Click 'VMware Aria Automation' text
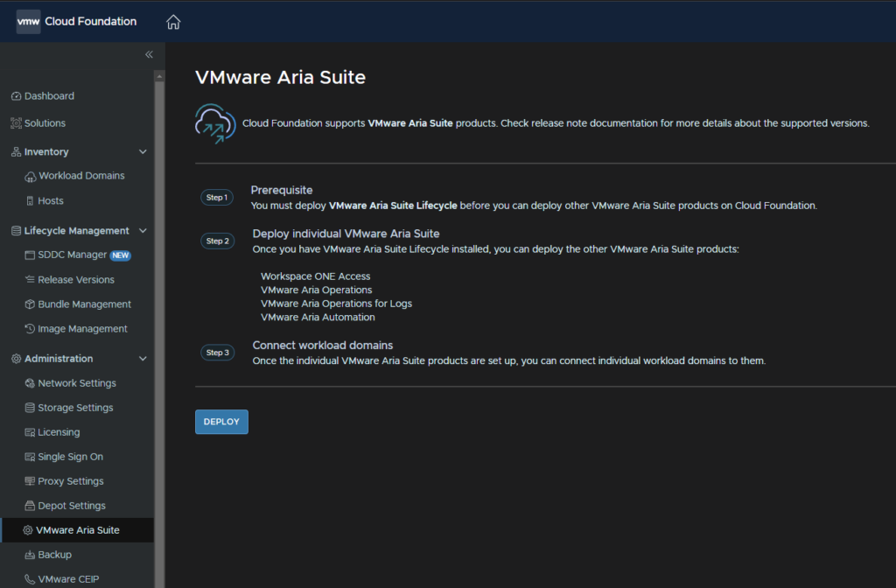The width and height of the screenshot is (896, 588). coord(318,317)
